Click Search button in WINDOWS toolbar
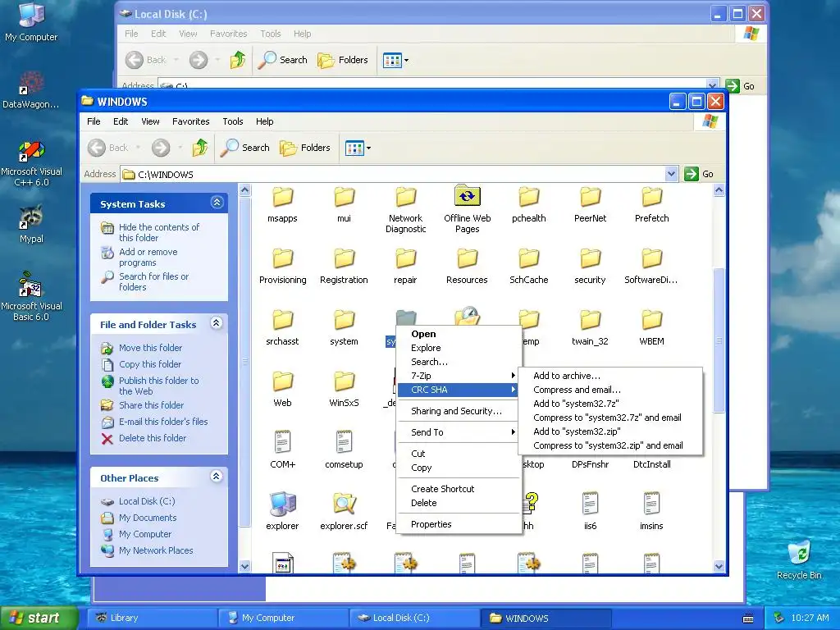Viewport: 840px width, 630px height. point(244,148)
